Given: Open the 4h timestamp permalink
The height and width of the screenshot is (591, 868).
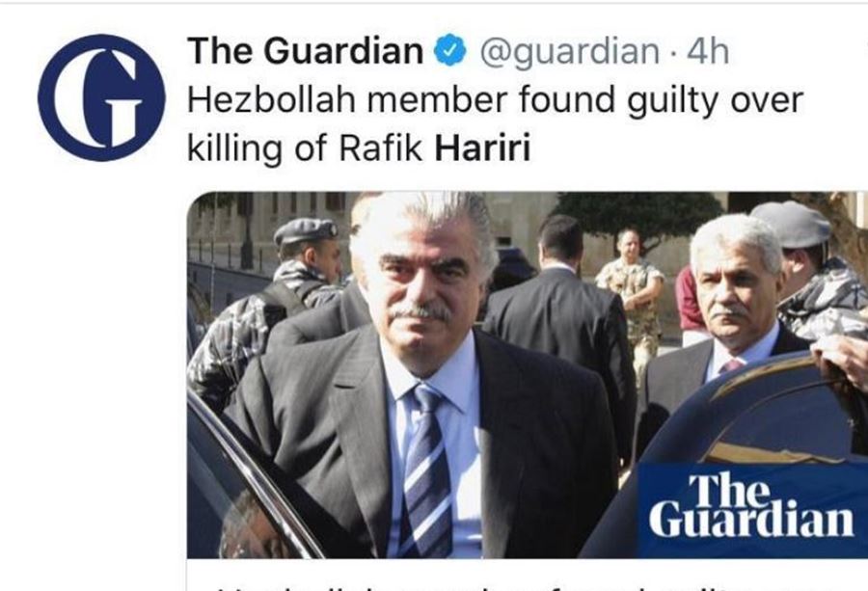Looking at the screenshot, I should 707,51.
